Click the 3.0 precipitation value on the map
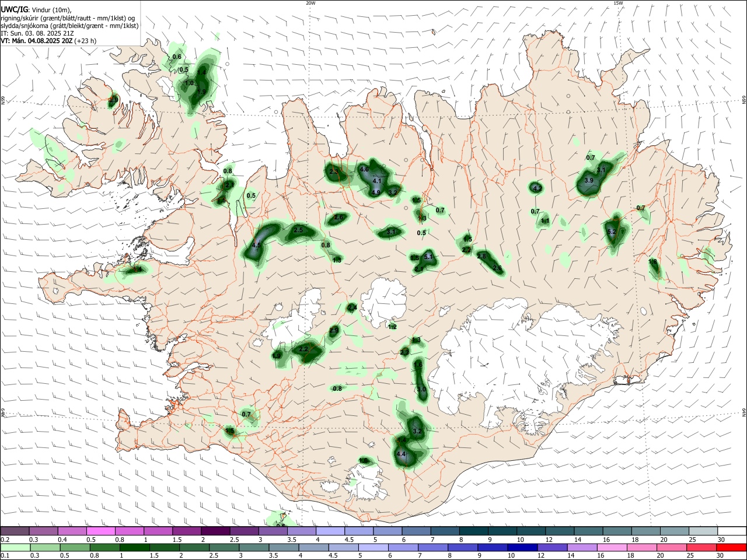747x560 pixels. pyautogui.click(x=421, y=389)
